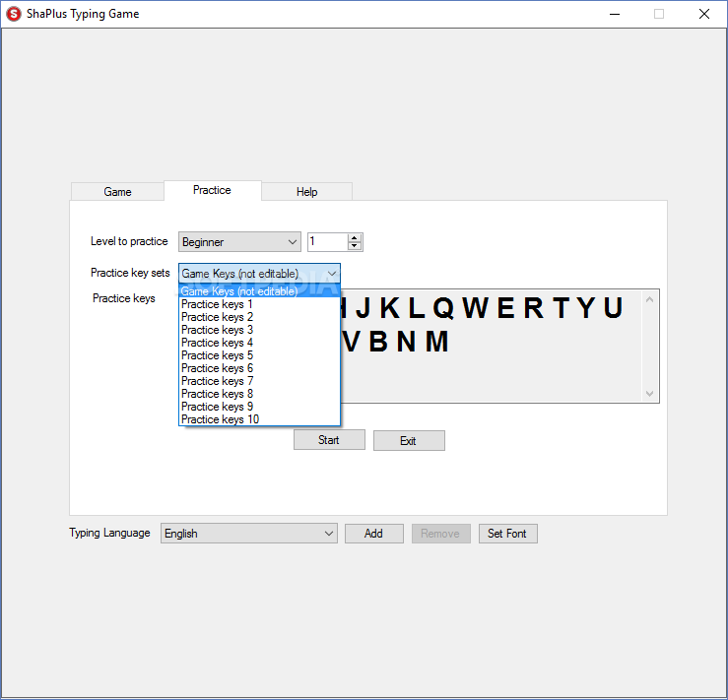Viewport: 728px width, 700px height.
Task: Click the level number input field
Action: click(x=328, y=242)
